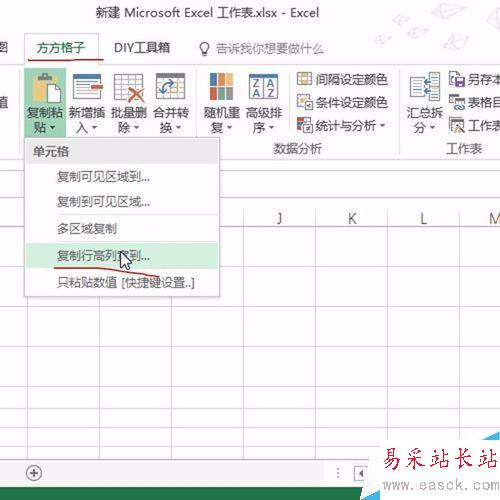Click the 统计与分析 icon
This screenshot has width=500, height=500.
pyautogui.click(x=304, y=125)
